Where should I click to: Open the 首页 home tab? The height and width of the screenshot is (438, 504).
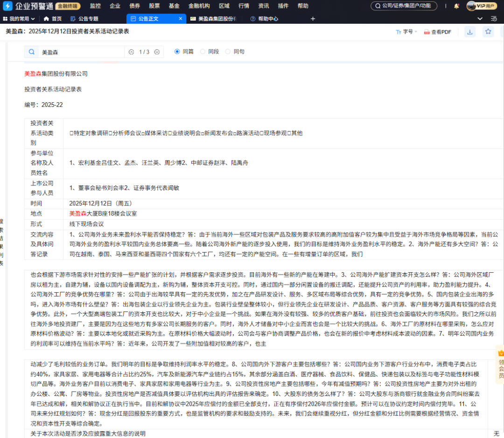[53, 19]
